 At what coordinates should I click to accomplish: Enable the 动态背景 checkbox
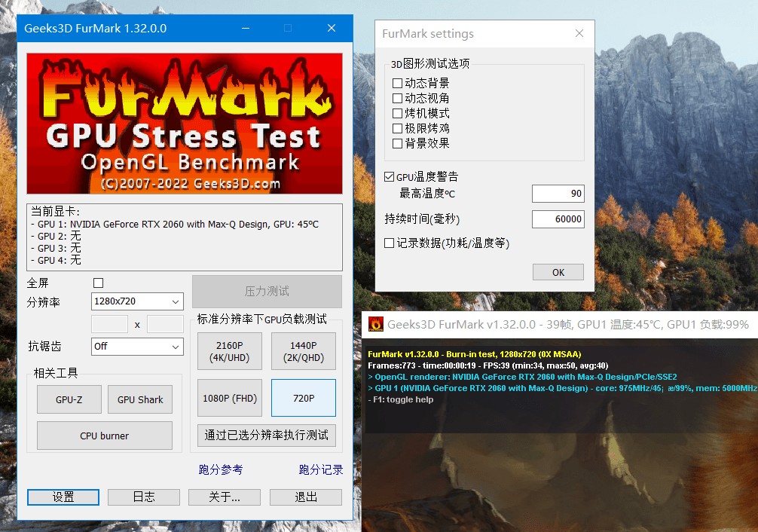click(x=397, y=84)
